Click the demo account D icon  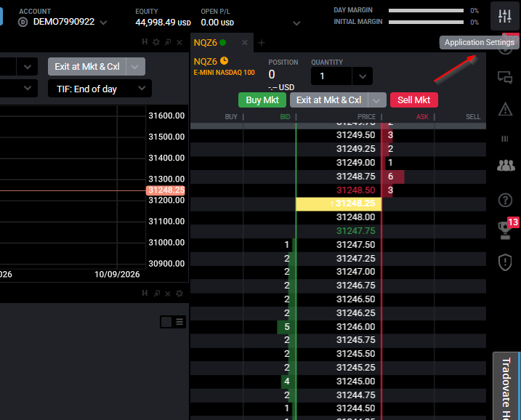coord(23,23)
